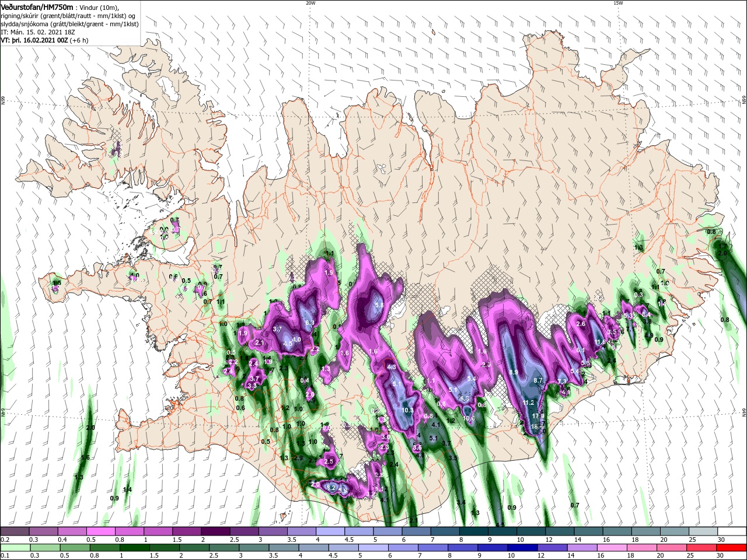This screenshot has height=560, width=747.
Task: Click the valid time 'VT: þri. 16.02.2021 00Z (+6 h)'
Action: 44,40
